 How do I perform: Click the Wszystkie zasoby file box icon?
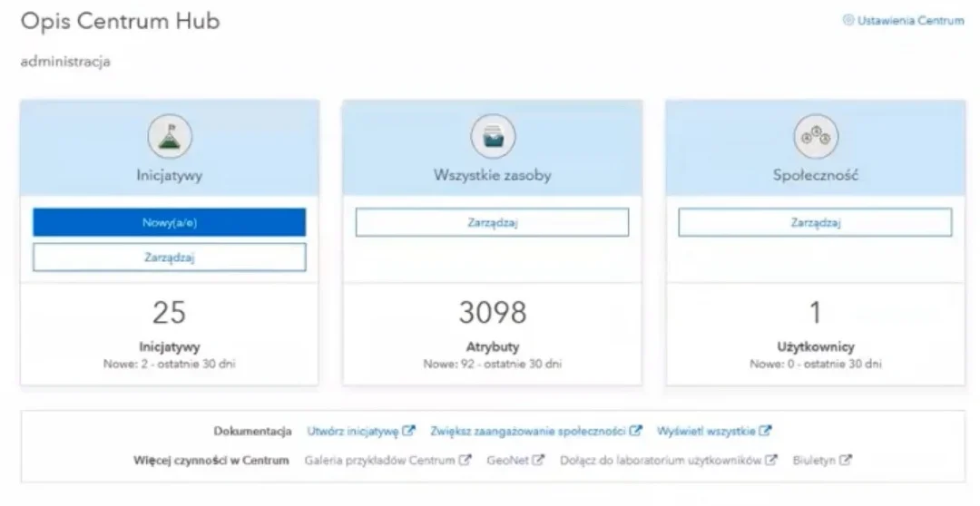point(493,136)
